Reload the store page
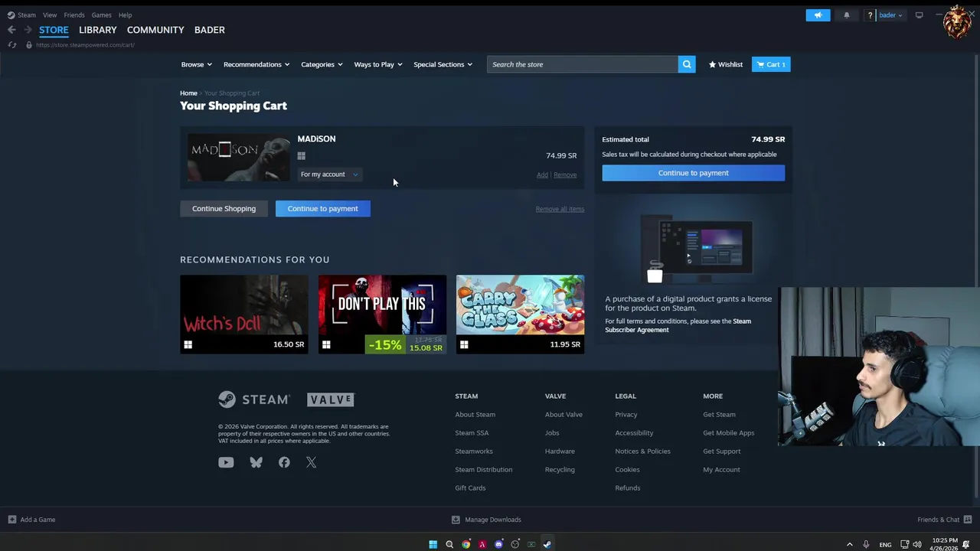 pos(11,45)
